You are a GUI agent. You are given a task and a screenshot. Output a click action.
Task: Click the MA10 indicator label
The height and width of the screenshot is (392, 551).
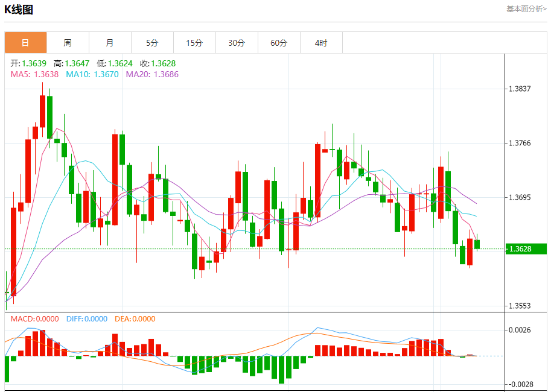click(92, 74)
